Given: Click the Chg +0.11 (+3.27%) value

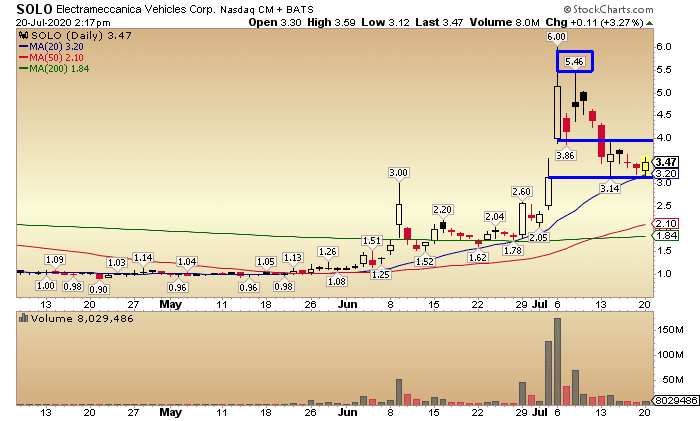Looking at the screenshot, I should (594, 22).
